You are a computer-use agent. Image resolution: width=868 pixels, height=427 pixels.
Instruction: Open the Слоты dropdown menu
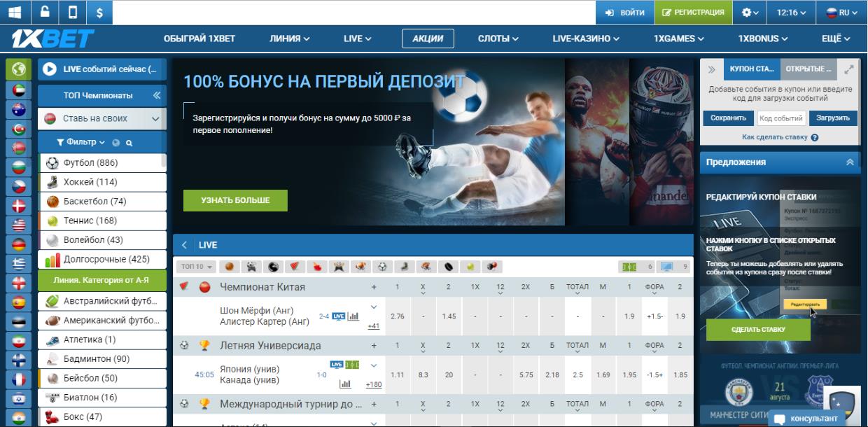coord(498,38)
